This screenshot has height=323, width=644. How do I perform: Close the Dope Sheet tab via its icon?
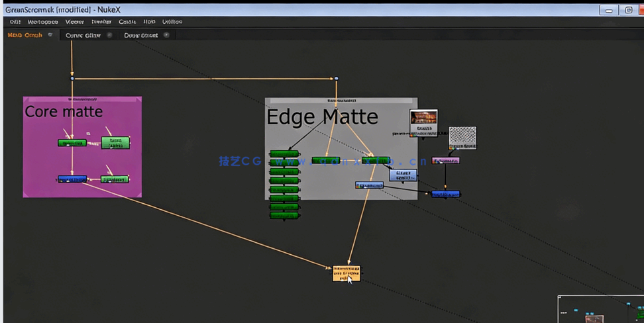pyautogui.click(x=166, y=35)
